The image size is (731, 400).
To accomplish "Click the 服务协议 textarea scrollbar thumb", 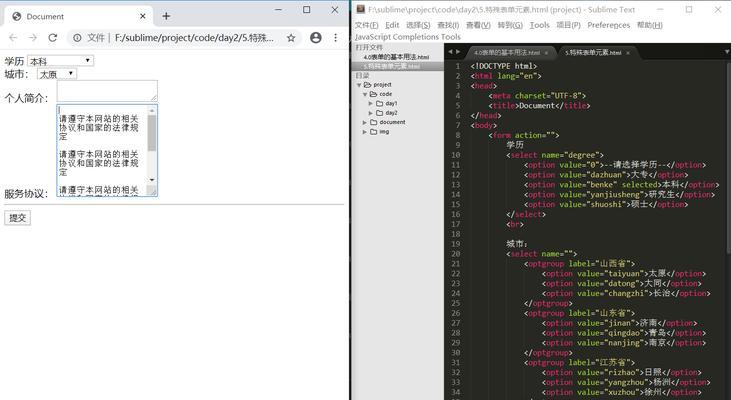I will click(x=152, y=133).
